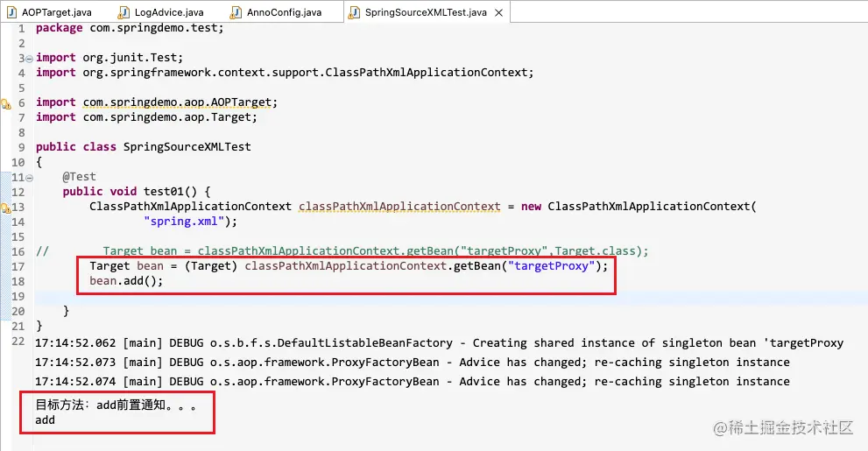This screenshot has height=451, width=868.
Task: Click the class name SpringSourceXMLTest in declaration
Action: (x=187, y=146)
